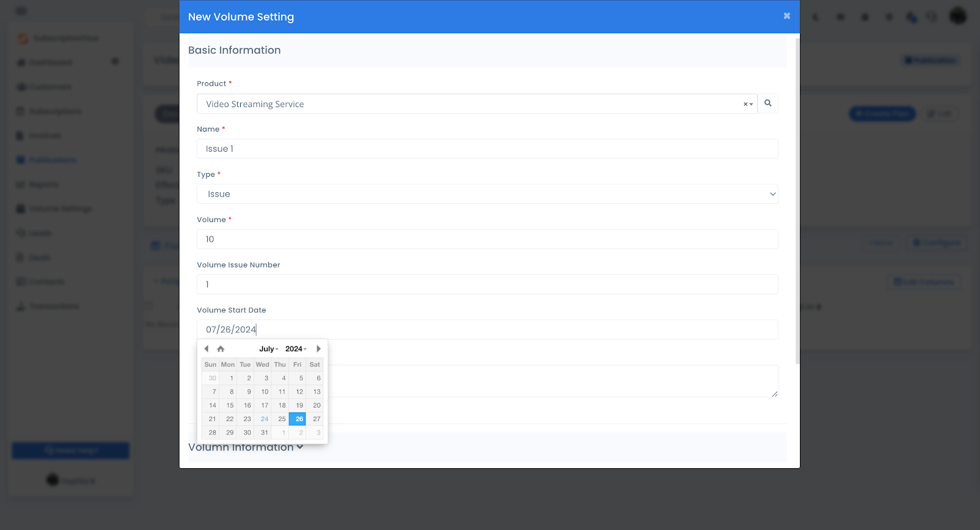980x530 pixels.
Task: Click Need Help button in background sidebar
Action: coord(70,451)
